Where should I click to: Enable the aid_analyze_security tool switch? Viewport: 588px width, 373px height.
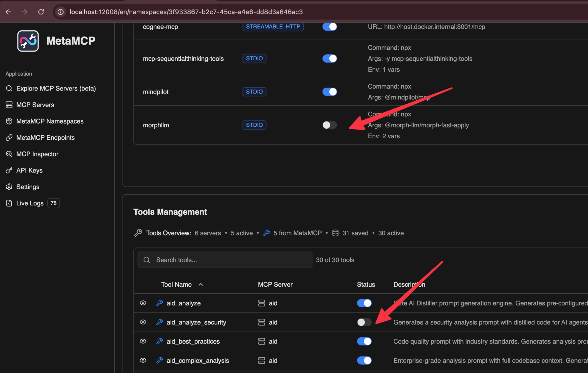pyautogui.click(x=364, y=322)
